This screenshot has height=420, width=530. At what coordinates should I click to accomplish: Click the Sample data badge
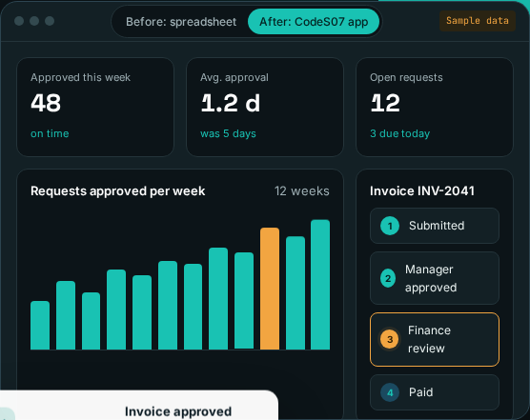click(x=478, y=21)
